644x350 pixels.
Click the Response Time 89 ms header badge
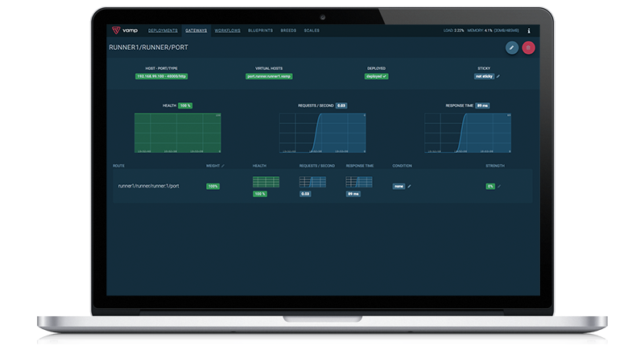click(x=482, y=105)
